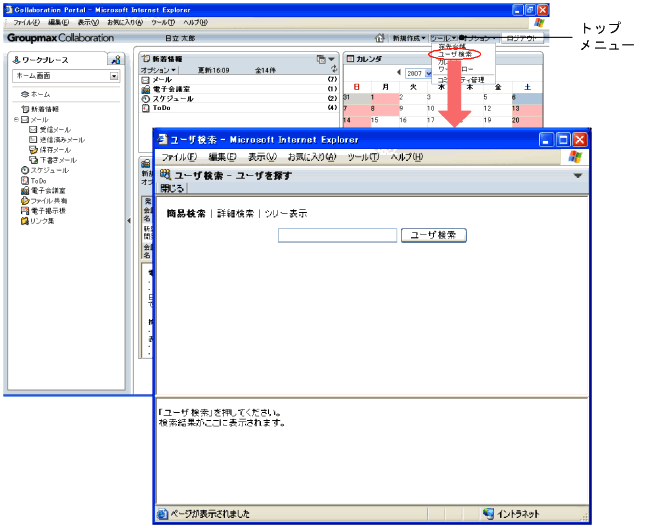This screenshot has width=652, height=528.
Task: Open 編集 menu in Collaboration Portal window
Action: pyautogui.click(x=59, y=22)
